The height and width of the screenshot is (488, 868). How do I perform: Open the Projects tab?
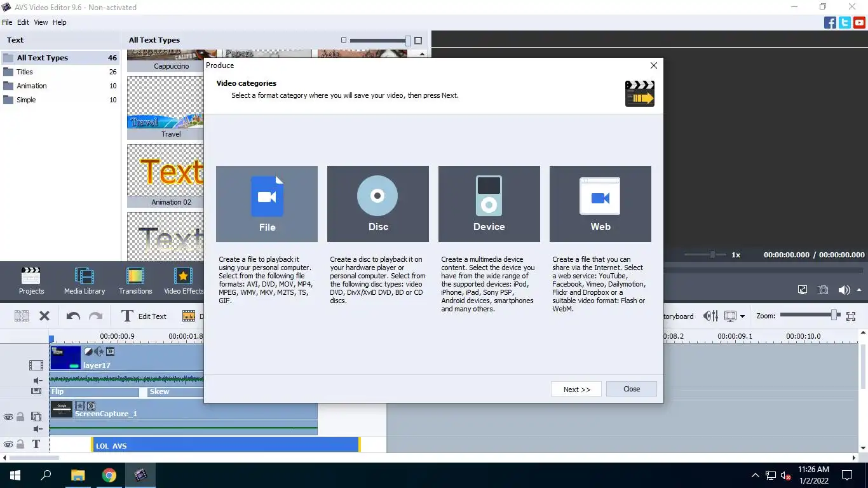(31, 281)
